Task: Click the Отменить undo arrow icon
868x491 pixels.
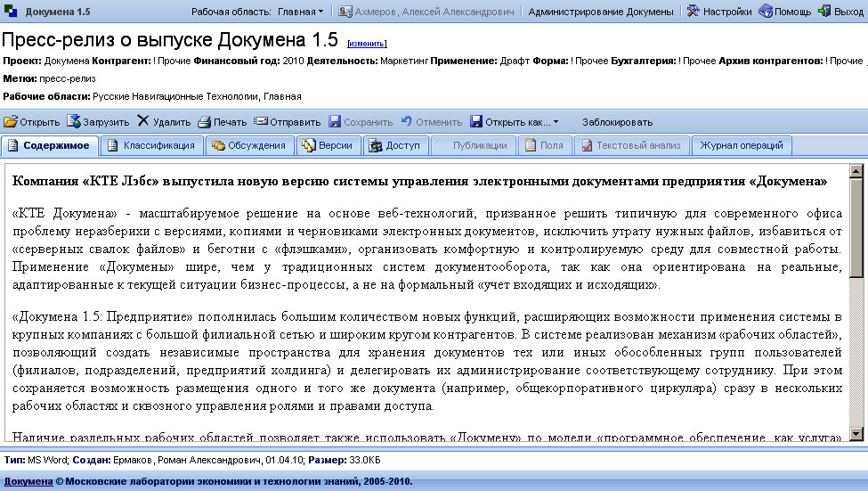Action: [407, 121]
